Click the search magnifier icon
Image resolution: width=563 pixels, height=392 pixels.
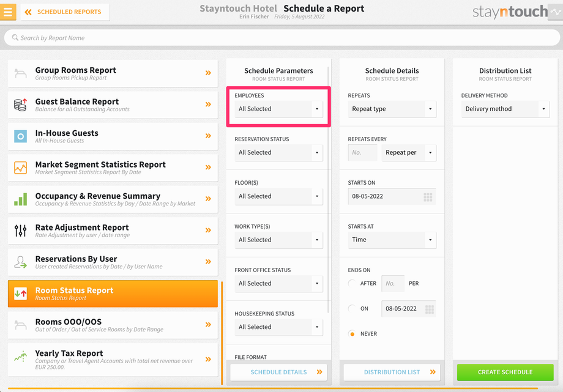[x=15, y=37]
